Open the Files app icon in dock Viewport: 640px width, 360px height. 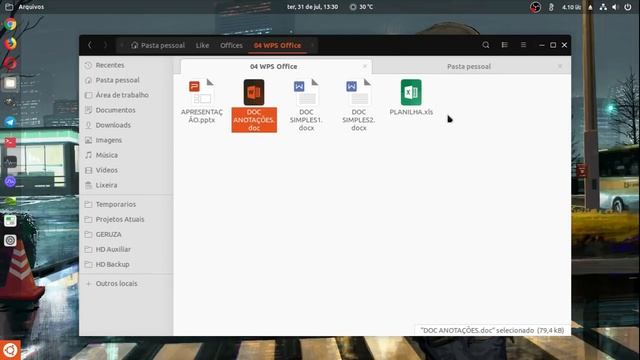10,83
